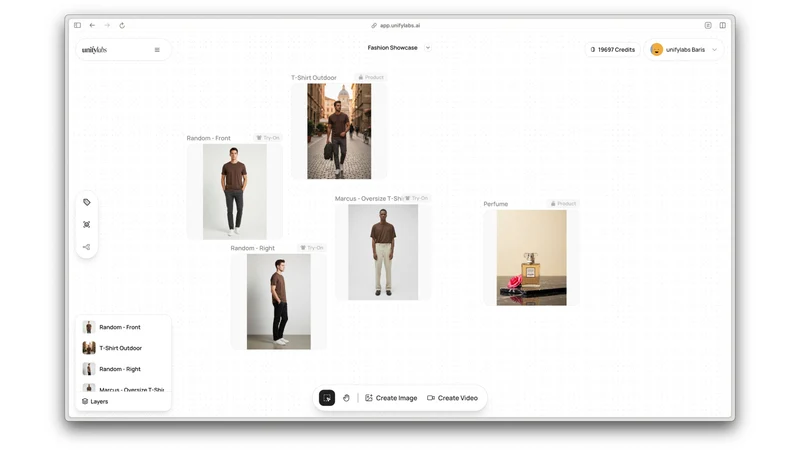Screen dimensions: 800x450
Task: Expand the unifylabs Baris account menu
Action: click(714, 49)
